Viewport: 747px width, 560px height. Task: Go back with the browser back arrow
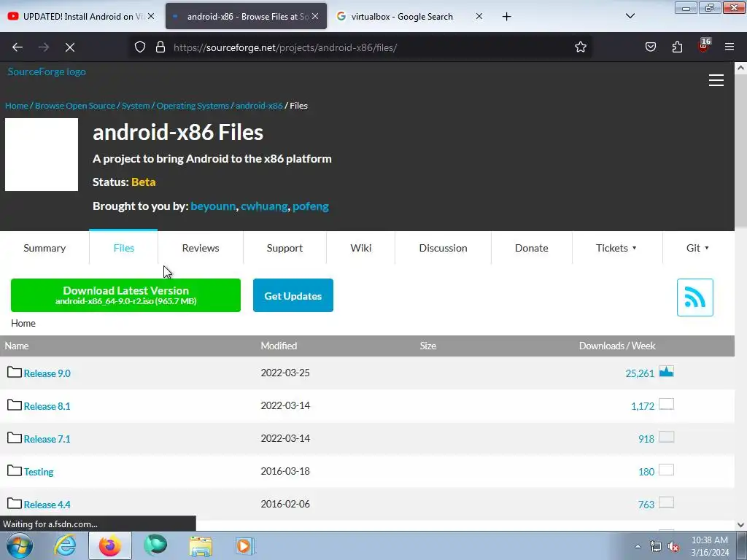18,47
